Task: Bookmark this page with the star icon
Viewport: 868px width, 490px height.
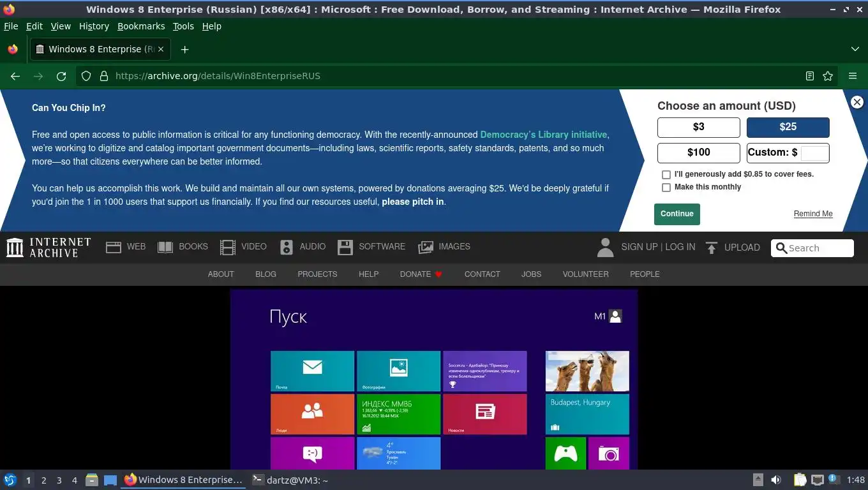Action: [x=828, y=76]
